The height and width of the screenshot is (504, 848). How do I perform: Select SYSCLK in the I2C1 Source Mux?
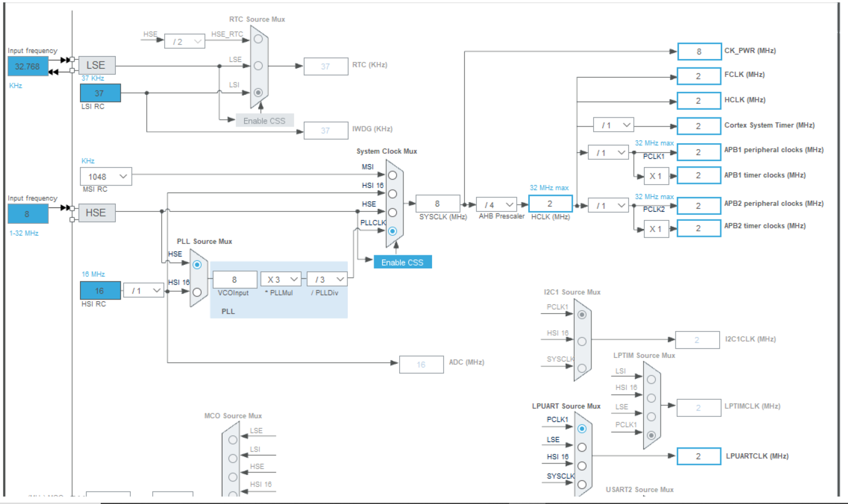click(x=582, y=367)
